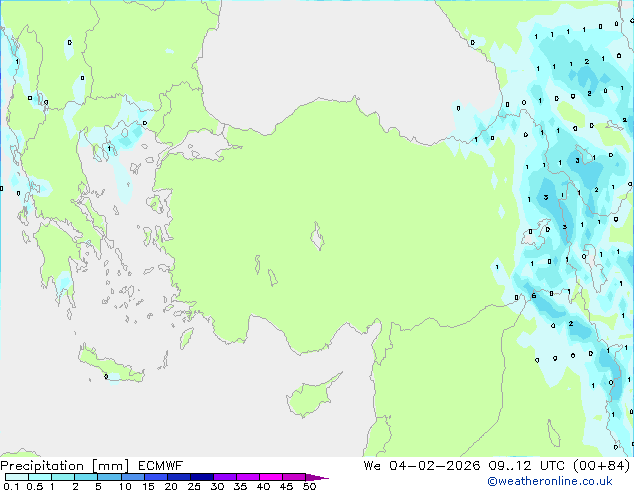The image size is (634, 490).
Task: Choose the 25–30 mm navy legend box
Action: tap(202, 477)
